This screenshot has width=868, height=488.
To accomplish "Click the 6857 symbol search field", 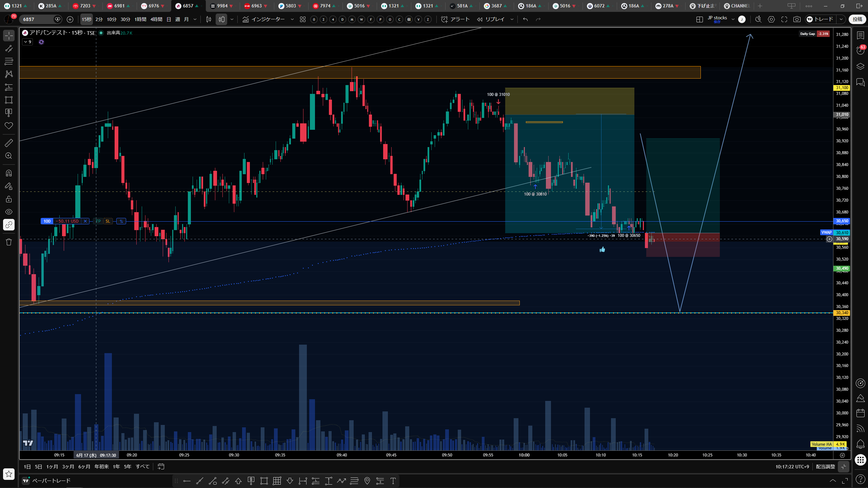I will pyautogui.click(x=37, y=19).
